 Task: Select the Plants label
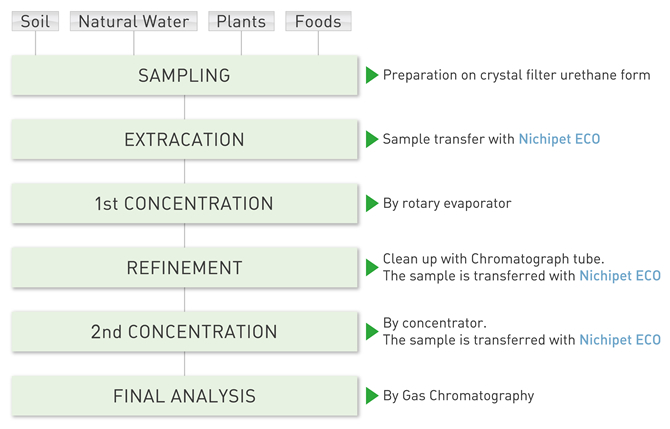pyautogui.click(x=241, y=21)
